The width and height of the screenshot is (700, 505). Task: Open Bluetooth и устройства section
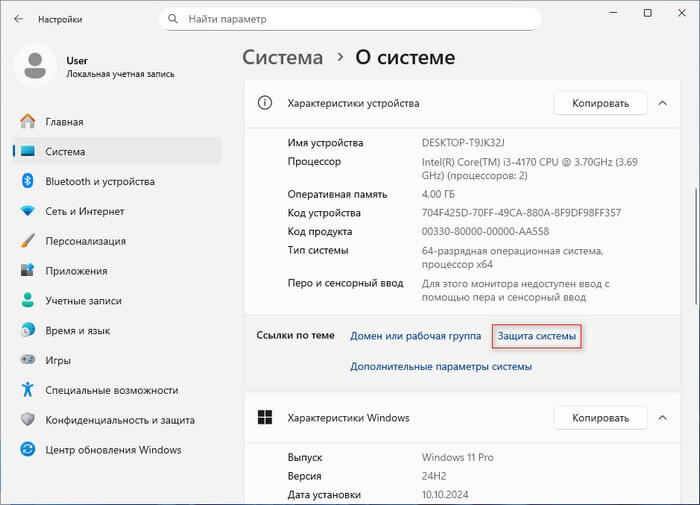tap(99, 181)
